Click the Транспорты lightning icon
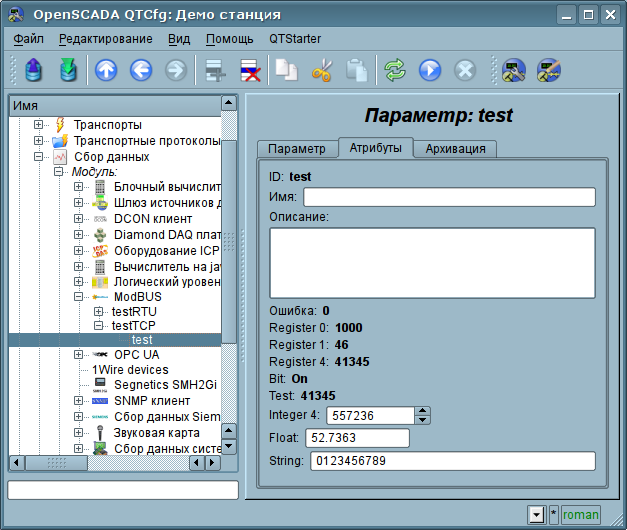Screen dimensions: 627x530 (x=60, y=125)
